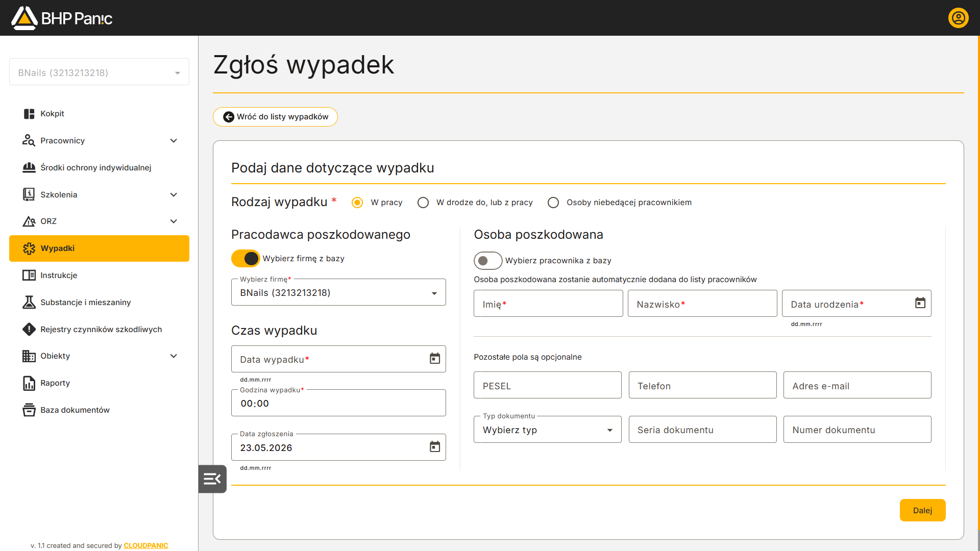Screen dimensions: 980x551
Task: Expand the Pracownicy submenu chevron
Action: (x=174, y=141)
